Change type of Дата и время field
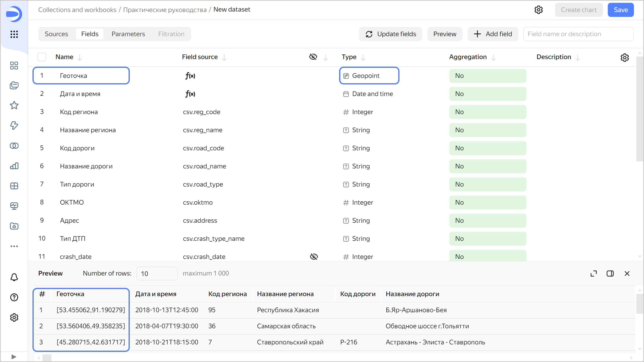Image resolution: width=644 pixels, height=362 pixels. [372, 94]
